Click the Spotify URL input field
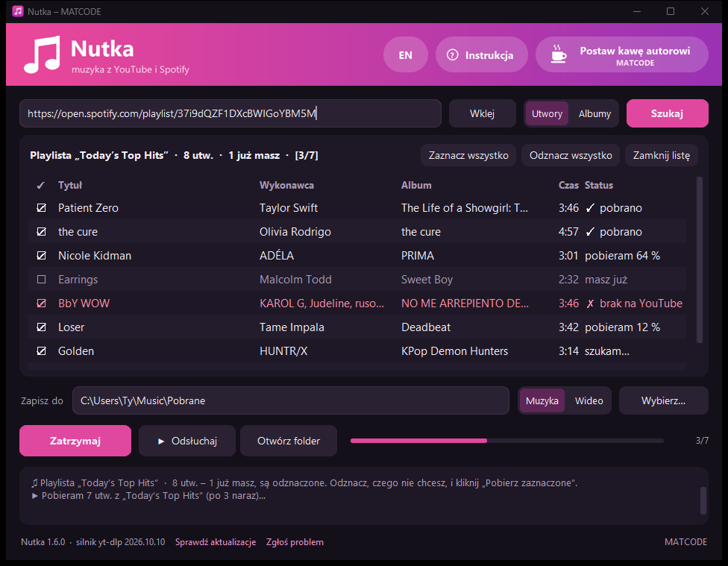 [x=230, y=114]
